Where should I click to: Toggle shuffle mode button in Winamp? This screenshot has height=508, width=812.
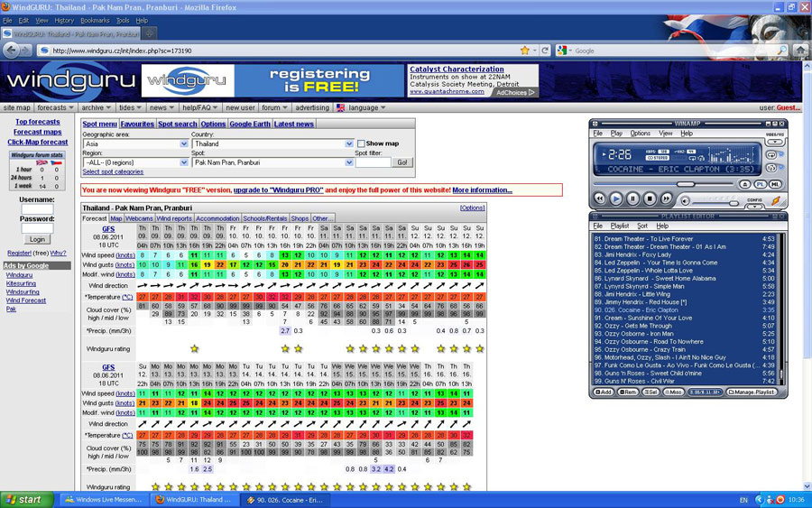coord(772,168)
